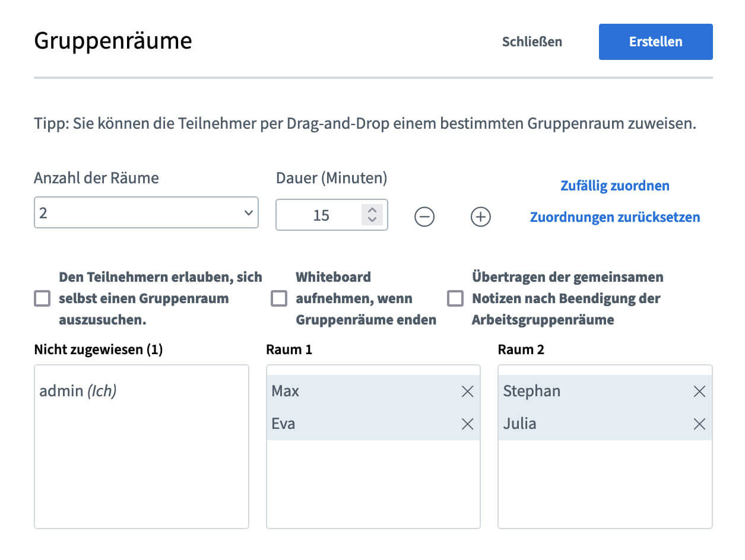This screenshot has width=745, height=560.
Task: Check Whiteboard aufnehmen option
Action: pos(279,298)
